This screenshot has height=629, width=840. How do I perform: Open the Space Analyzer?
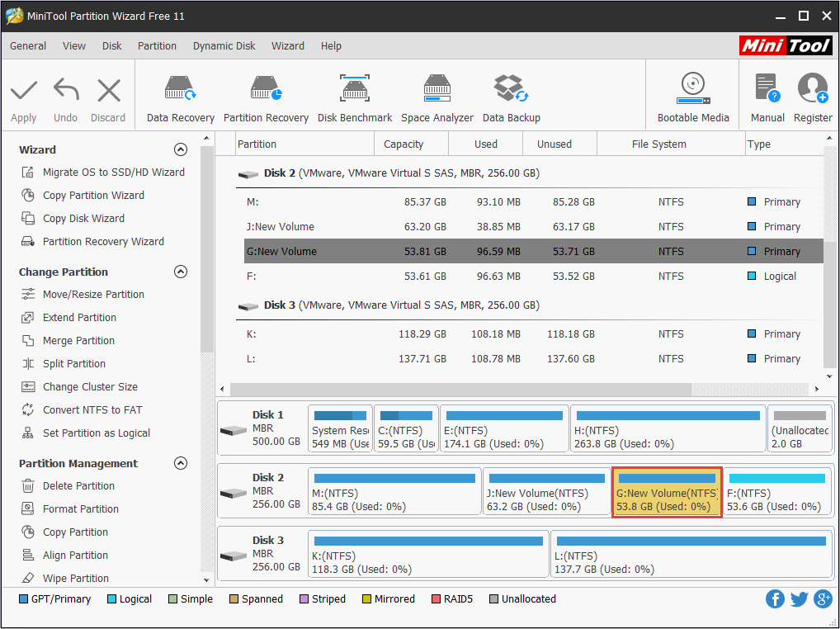coord(437,95)
